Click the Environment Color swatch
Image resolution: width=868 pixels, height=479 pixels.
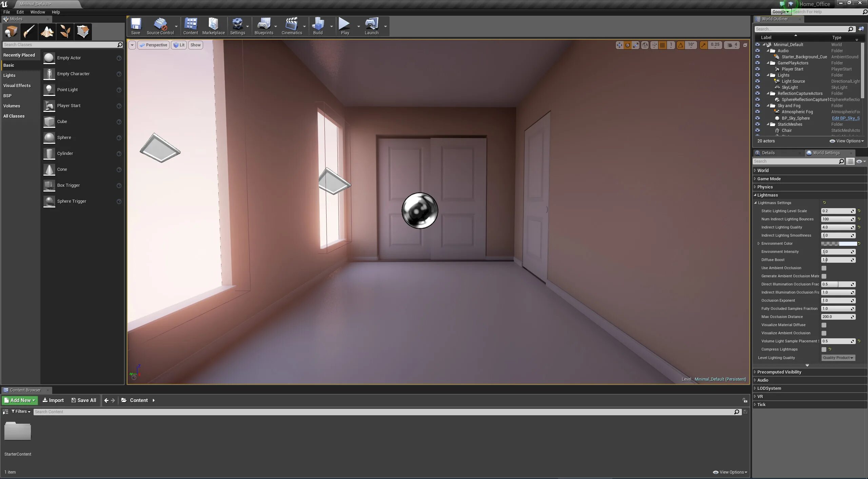pyautogui.click(x=839, y=244)
